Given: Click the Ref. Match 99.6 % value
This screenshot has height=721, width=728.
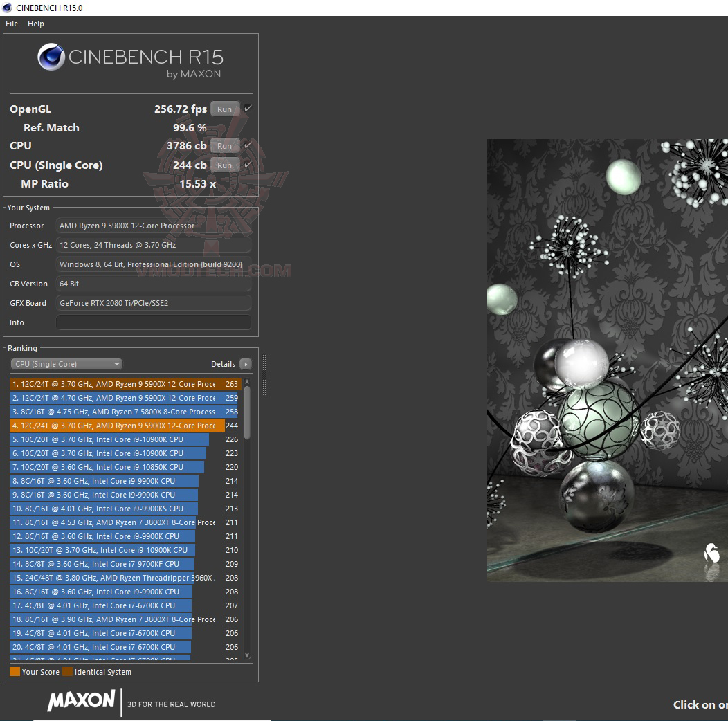Looking at the screenshot, I should (190, 128).
